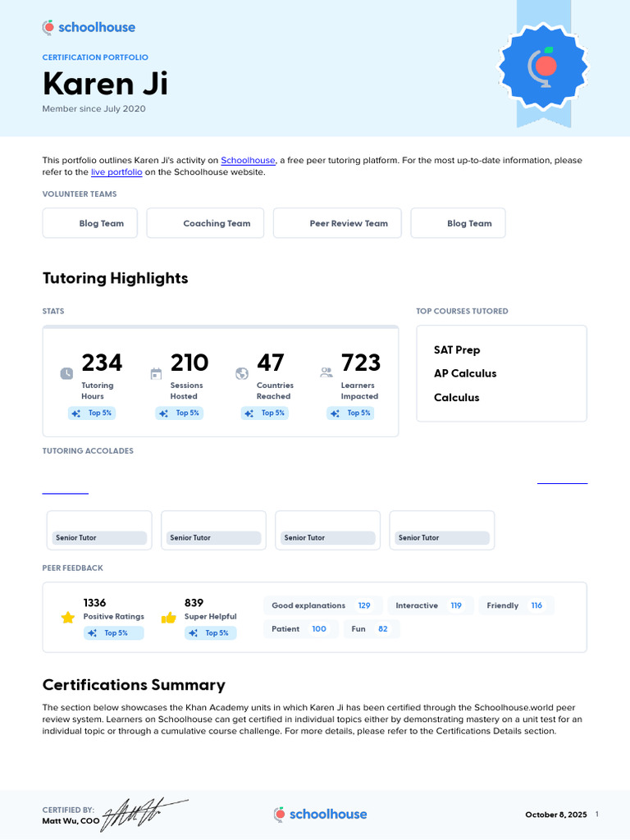Select the Peer Review Team card
630x840 pixels.
click(x=337, y=223)
